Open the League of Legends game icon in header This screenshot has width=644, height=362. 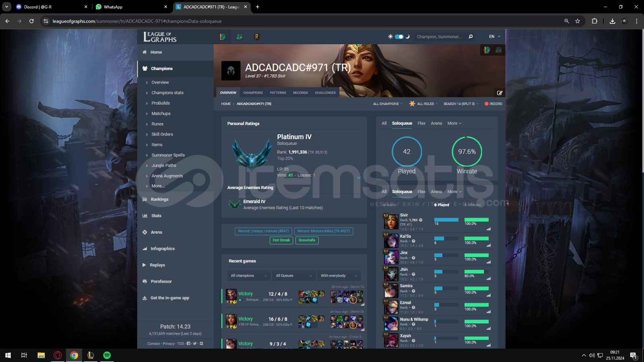click(x=222, y=37)
